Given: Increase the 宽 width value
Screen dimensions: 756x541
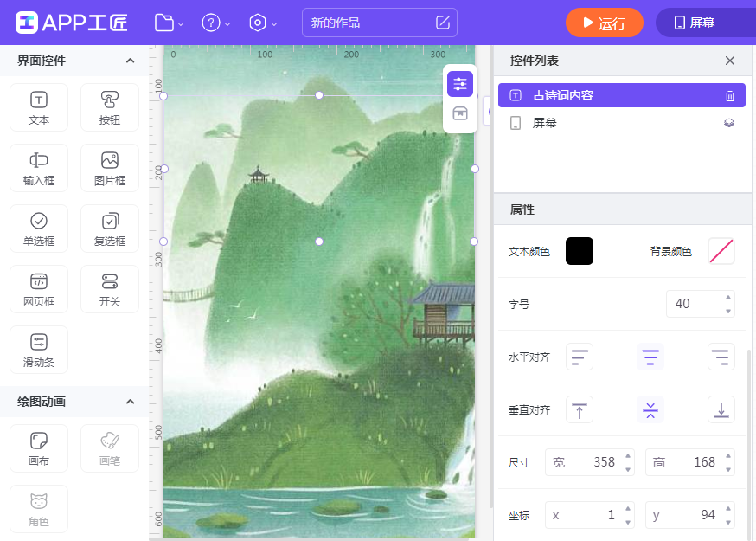Looking at the screenshot, I should click(628, 455).
